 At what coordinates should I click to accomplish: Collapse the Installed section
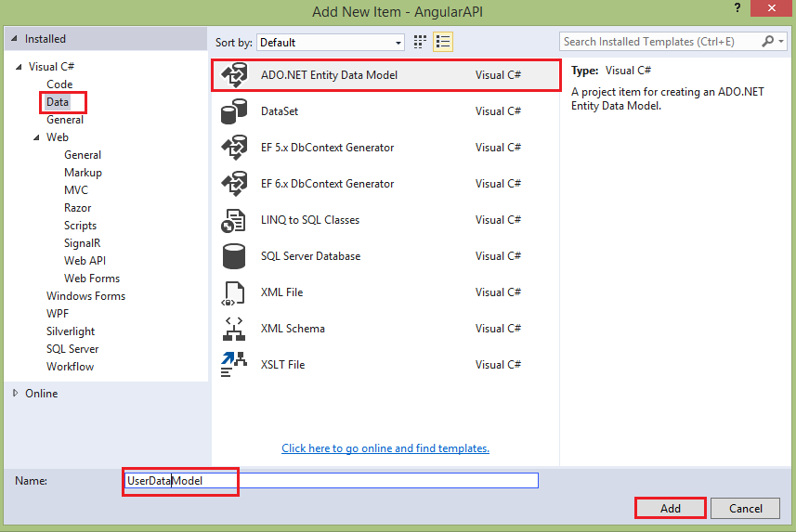click(14, 39)
